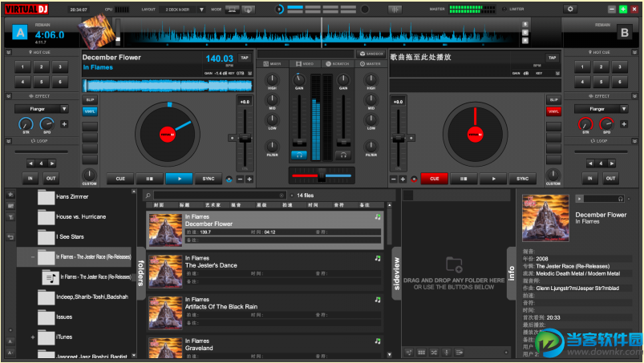644x363 pixels.
Task: Add an effect with deck A plus button
Action: pyautogui.click(x=64, y=124)
